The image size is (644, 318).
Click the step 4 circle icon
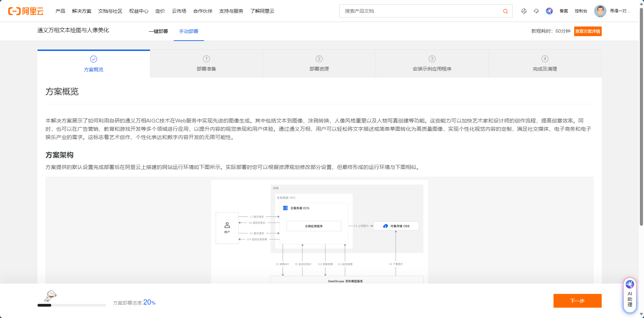point(545,59)
